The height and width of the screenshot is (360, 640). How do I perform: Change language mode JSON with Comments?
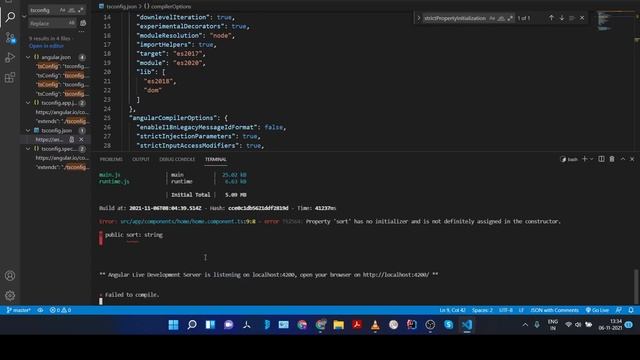pos(554,310)
